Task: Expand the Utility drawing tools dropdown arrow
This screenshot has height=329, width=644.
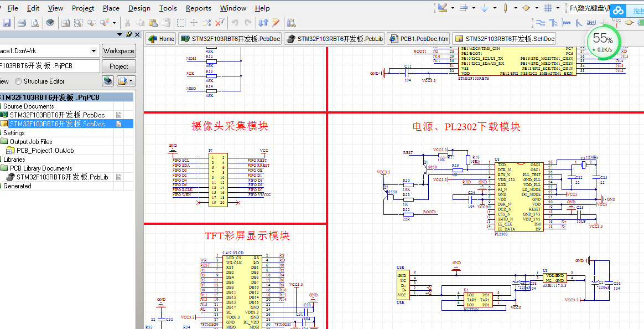Action: click(453, 8)
